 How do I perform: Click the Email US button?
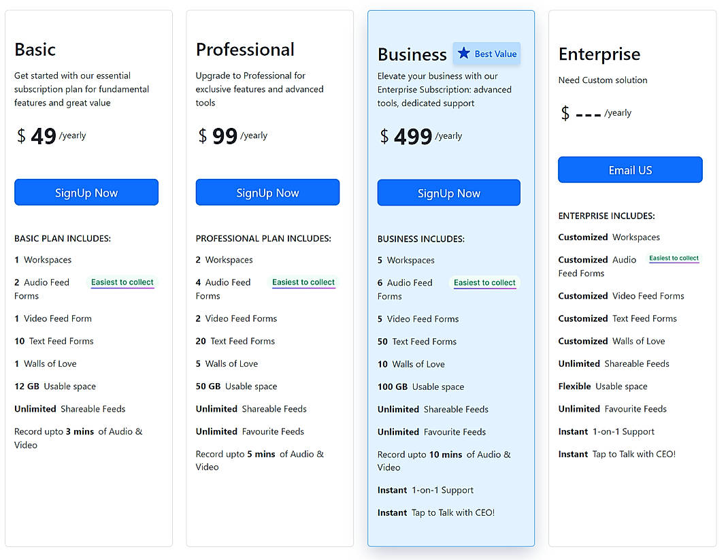(629, 169)
